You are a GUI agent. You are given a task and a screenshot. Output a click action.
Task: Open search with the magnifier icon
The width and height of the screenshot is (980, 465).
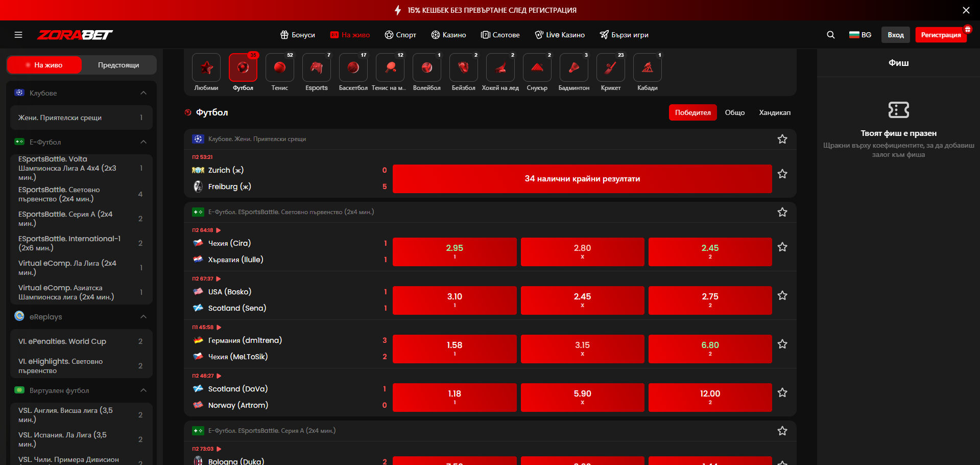[x=831, y=35]
